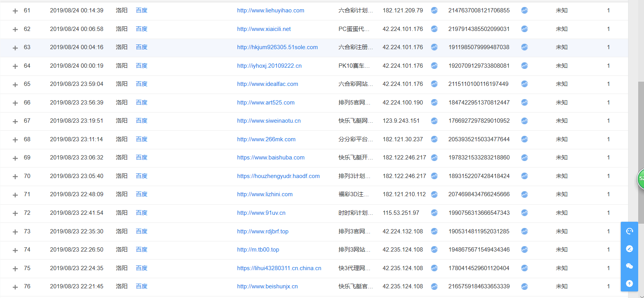Open customer service headset icon
Viewport: 644px width, 298px height.
pos(629,231)
